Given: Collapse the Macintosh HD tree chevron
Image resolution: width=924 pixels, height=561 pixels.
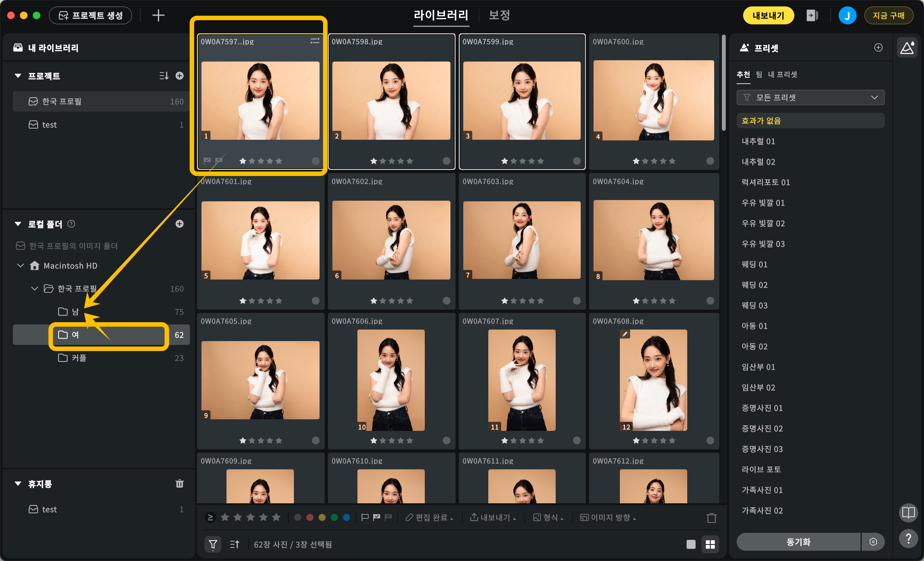Looking at the screenshot, I should 21,265.
